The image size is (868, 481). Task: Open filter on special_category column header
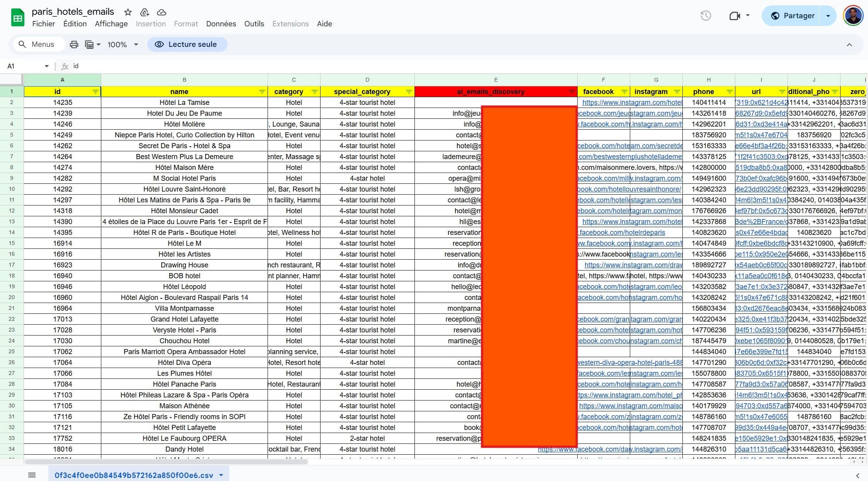[409, 92]
